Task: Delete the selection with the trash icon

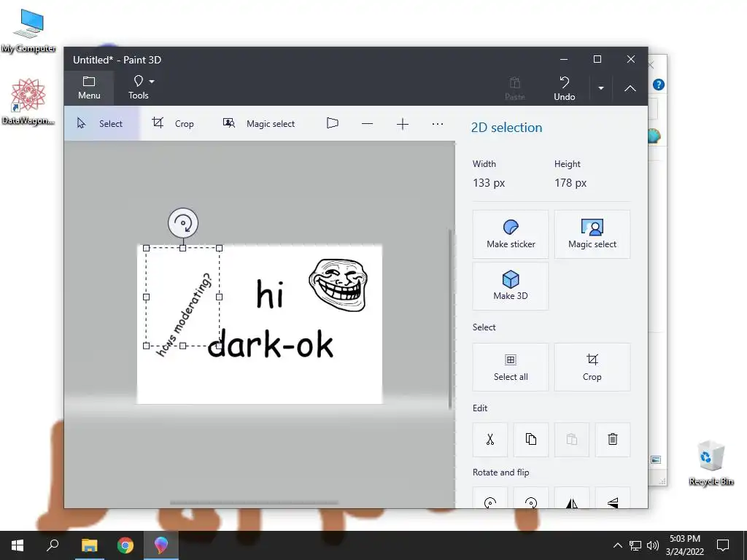Action: tap(613, 439)
